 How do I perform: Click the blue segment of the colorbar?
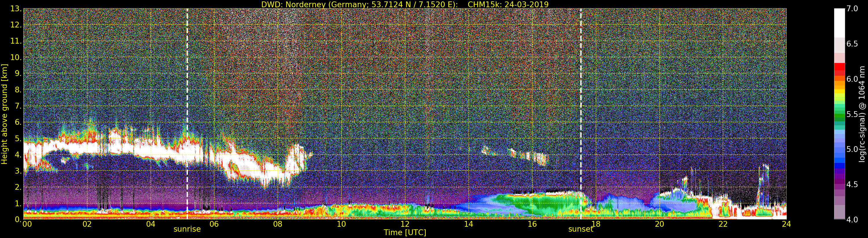839,160
